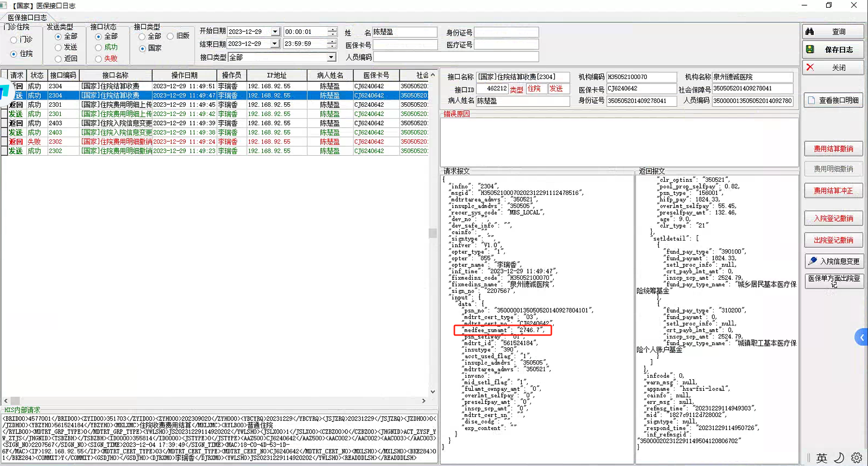Click the blue side-panel arrow at right edge
Screen dimensions: 868x466
point(862,337)
